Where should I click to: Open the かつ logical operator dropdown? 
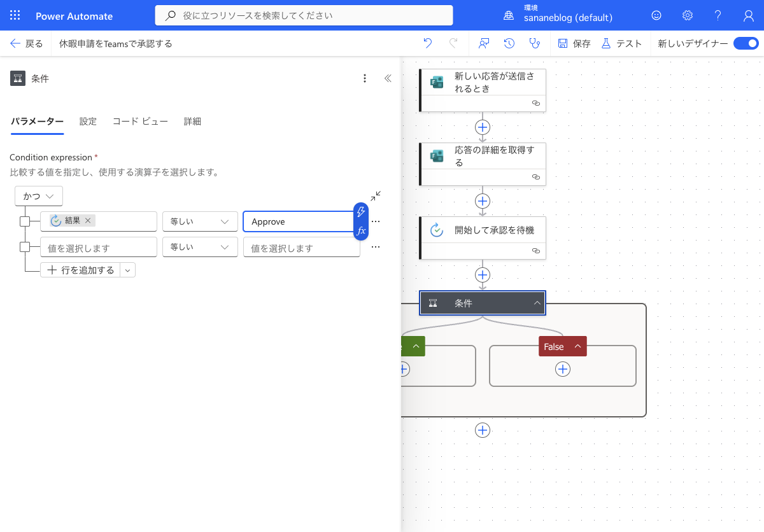(x=39, y=196)
